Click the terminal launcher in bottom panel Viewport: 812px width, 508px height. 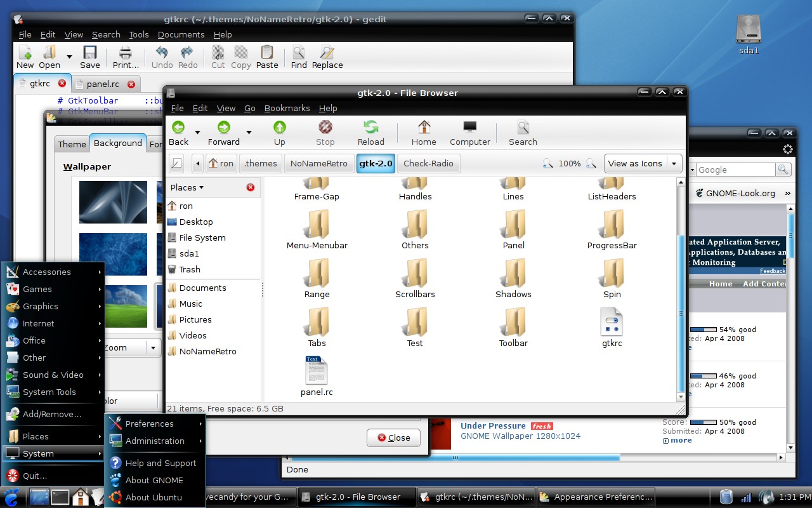[60, 497]
